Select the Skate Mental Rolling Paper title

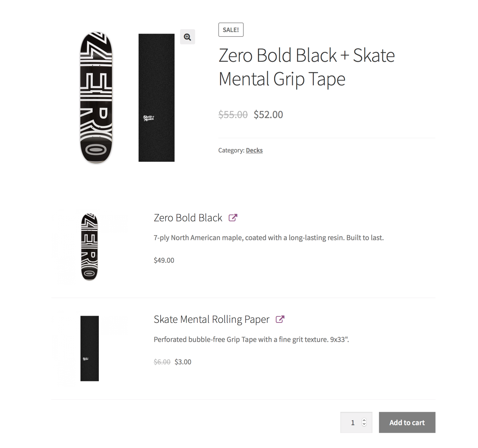(211, 319)
